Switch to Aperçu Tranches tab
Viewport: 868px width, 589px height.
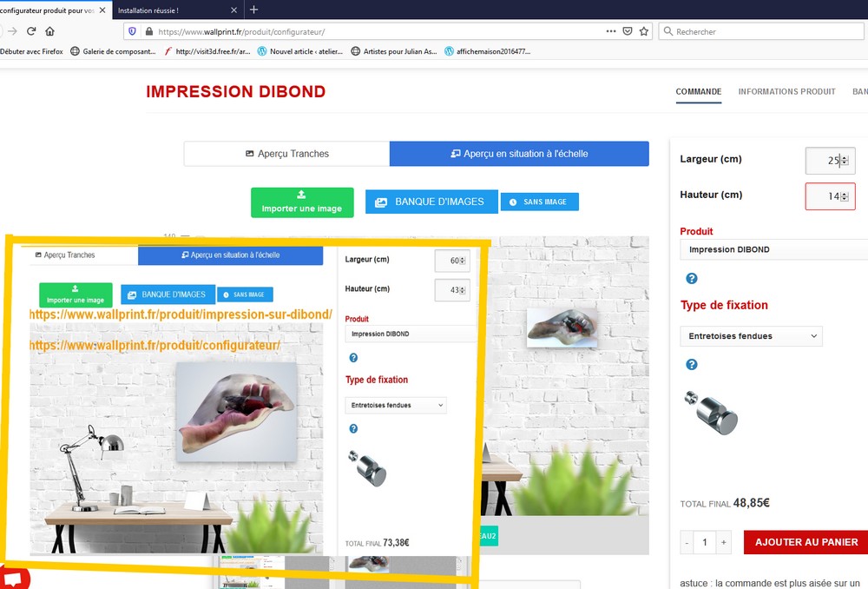coord(286,154)
